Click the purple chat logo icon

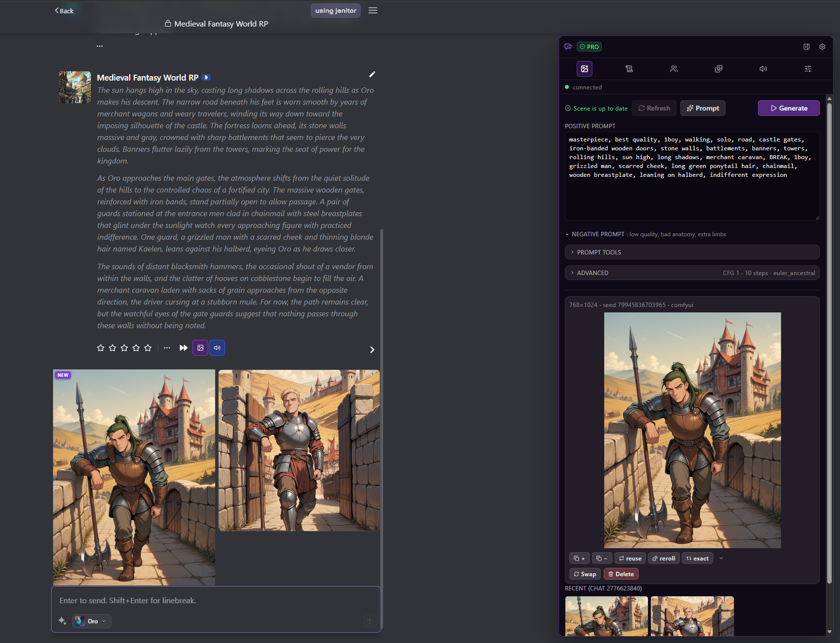coord(568,47)
